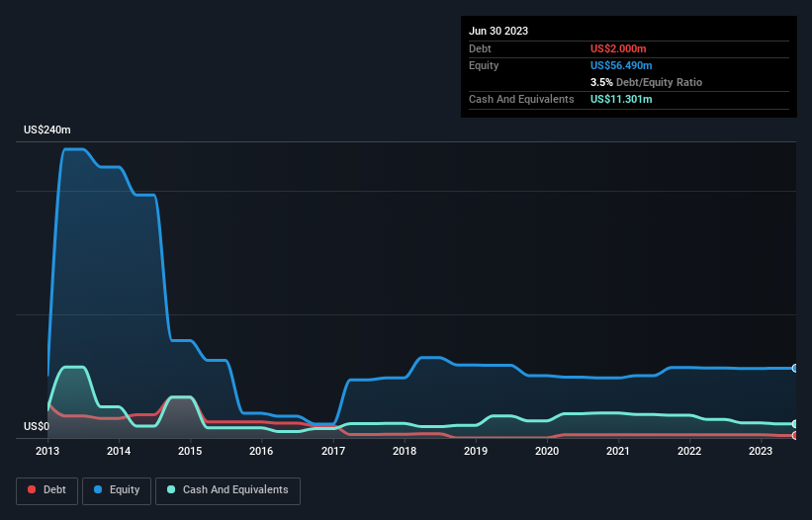Image resolution: width=812 pixels, height=520 pixels.
Task: Click the US$0 y-axis label
Action: [x=37, y=426]
